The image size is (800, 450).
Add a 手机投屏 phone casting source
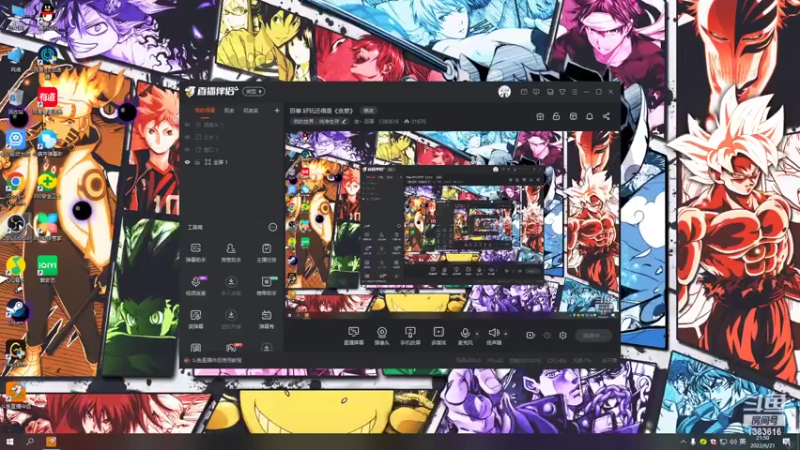(x=410, y=336)
